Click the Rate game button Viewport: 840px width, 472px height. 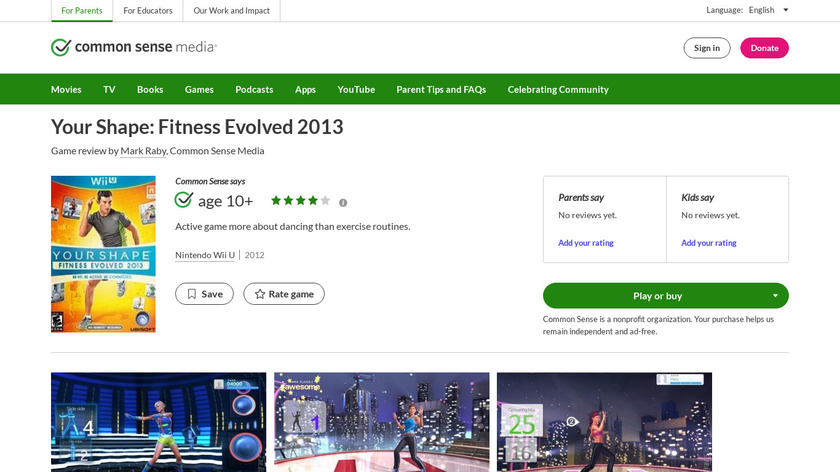[284, 294]
